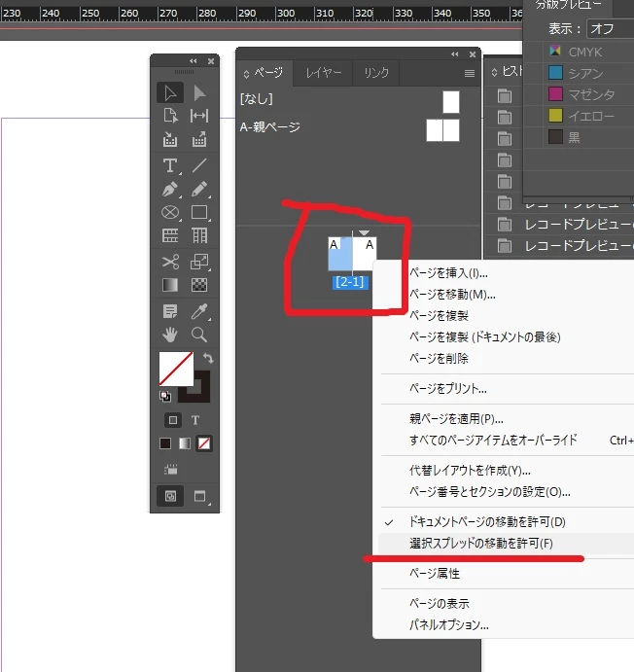Open the 表示 dropdown in separations preview
Screen dimensions: 634x672
pyautogui.click(x=610, y=29)
